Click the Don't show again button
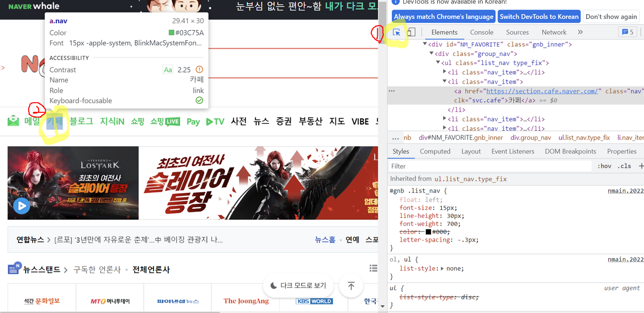This screenshot has width=644, height=313. pos(611,17)
